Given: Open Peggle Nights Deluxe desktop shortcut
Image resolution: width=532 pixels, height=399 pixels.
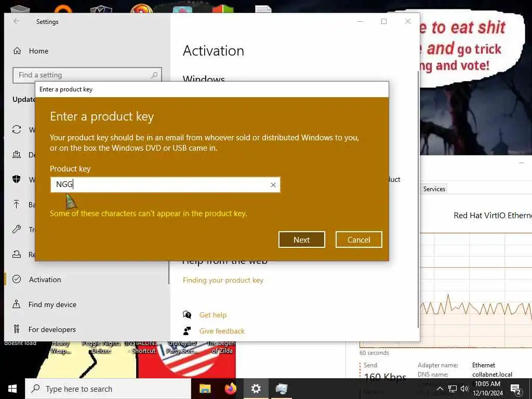Looking at the screenshot, I should pos(101,347).
